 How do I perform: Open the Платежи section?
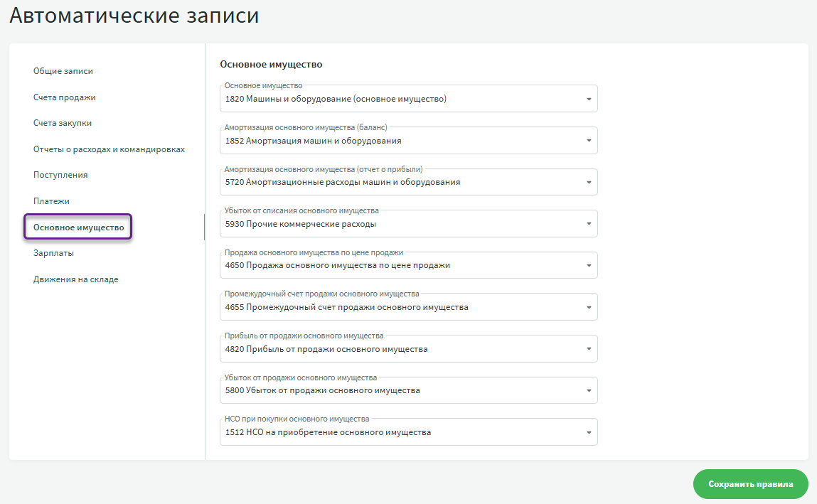pyautogui.click(x=51, y=201)
